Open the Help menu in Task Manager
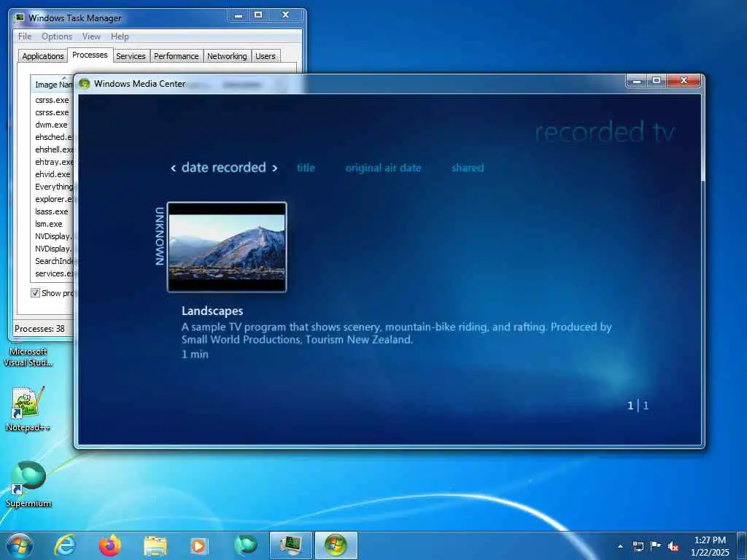This screenshot has width=747, height=560. coord(120,36)
